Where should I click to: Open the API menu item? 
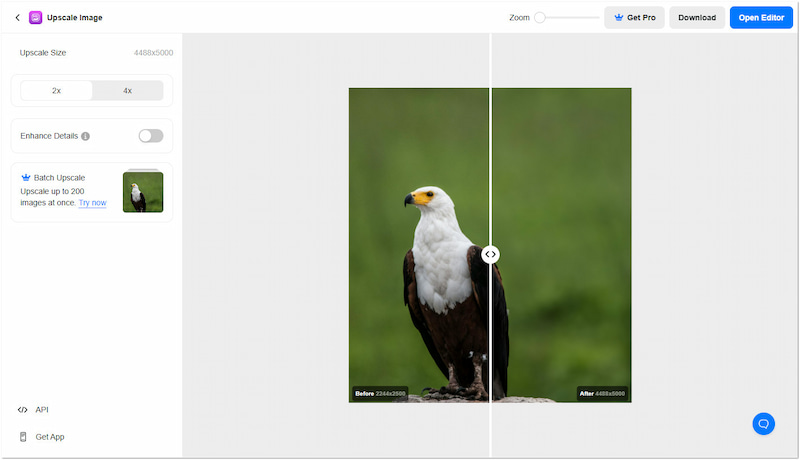coord(41,410)
